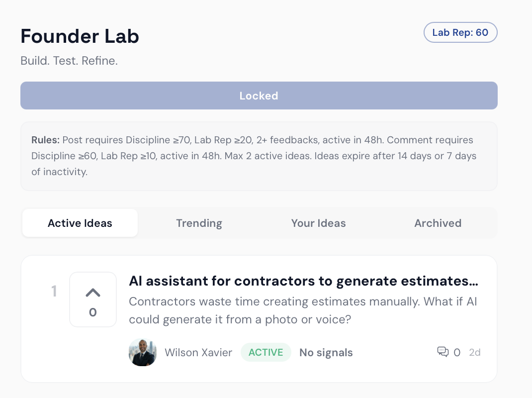532x398 pixels.
Task: Click the rank number 1
Action: 54,291
